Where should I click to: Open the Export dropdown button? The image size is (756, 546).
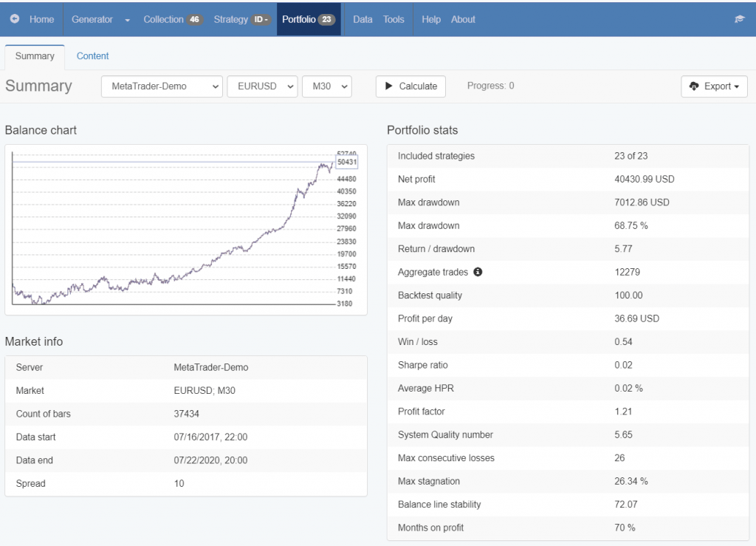point(714,86)
